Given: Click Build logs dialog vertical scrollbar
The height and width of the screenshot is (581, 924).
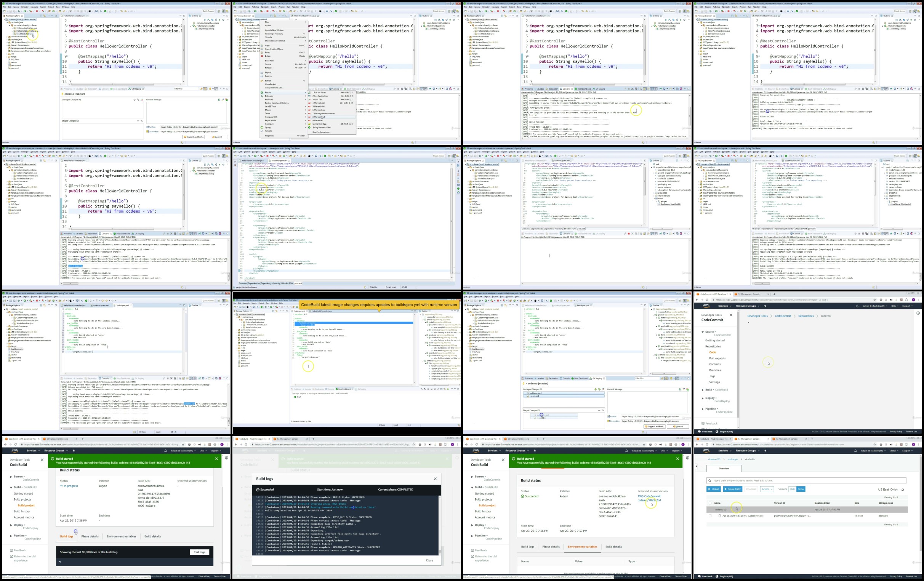Looking at the screenshot, I should [x=440, y=525].
